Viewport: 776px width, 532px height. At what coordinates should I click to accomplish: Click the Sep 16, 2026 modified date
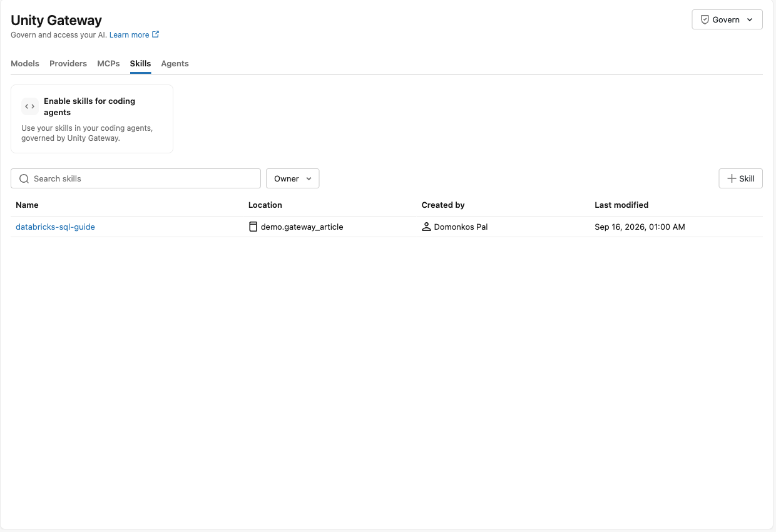coord(640,227)
